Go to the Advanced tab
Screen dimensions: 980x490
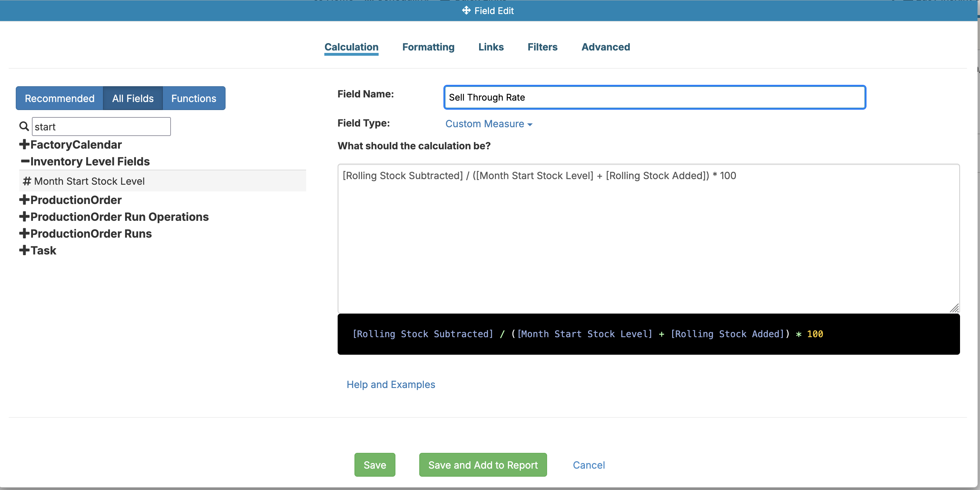tap(605, 47)
